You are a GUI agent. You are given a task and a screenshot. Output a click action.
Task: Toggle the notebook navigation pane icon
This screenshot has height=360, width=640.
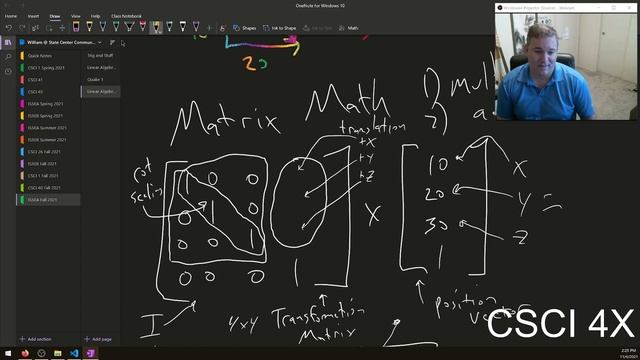8,43
